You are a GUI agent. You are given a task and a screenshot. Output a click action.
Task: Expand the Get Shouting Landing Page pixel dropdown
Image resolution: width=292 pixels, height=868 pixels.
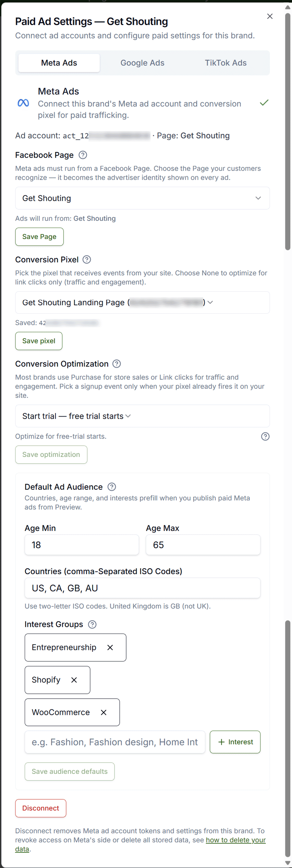tap(142, 302)
